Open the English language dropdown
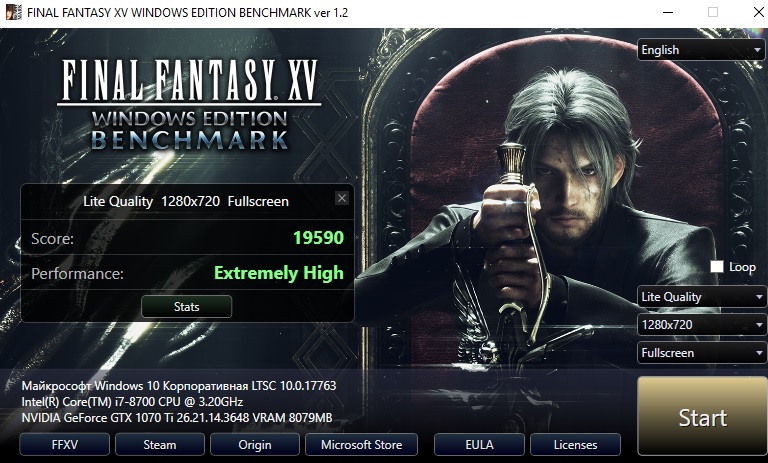 pyautogui.click(x=700, y=50)
